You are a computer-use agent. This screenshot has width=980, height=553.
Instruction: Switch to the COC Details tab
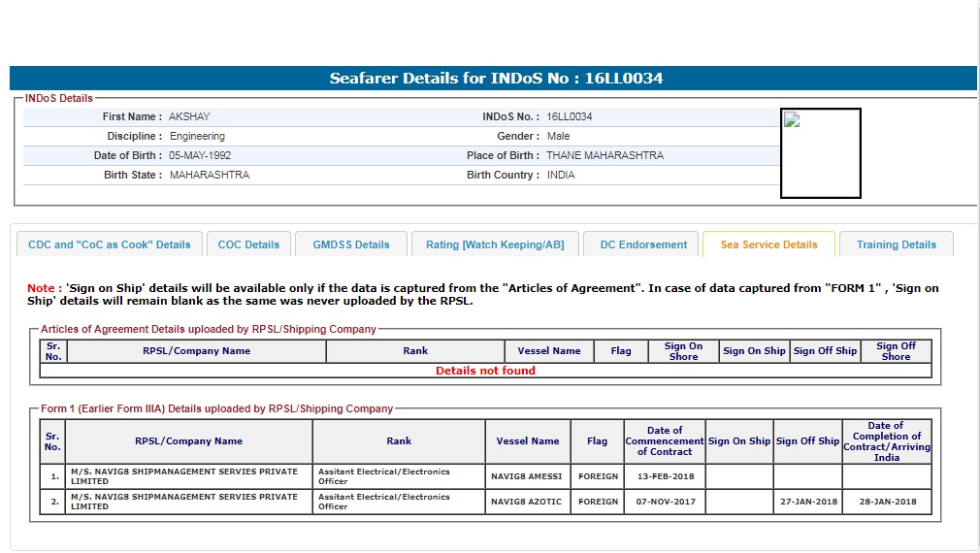(248, 244)
